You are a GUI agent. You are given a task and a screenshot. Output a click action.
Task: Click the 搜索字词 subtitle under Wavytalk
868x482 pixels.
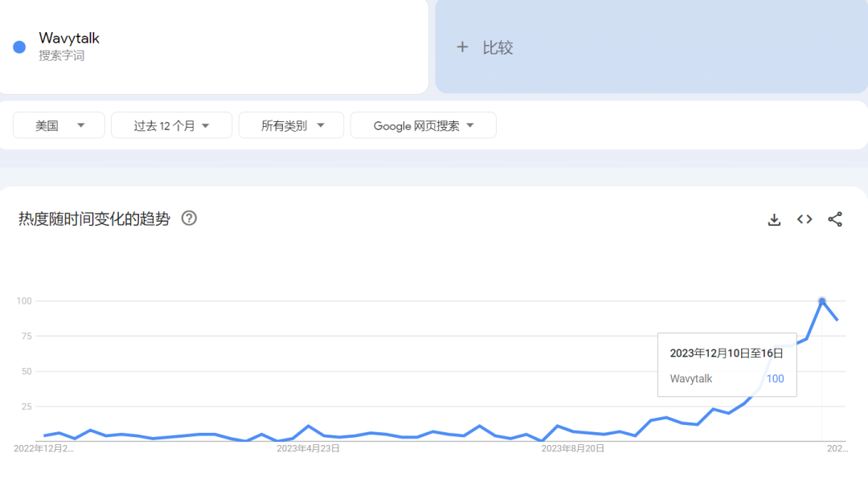(61, 56)
